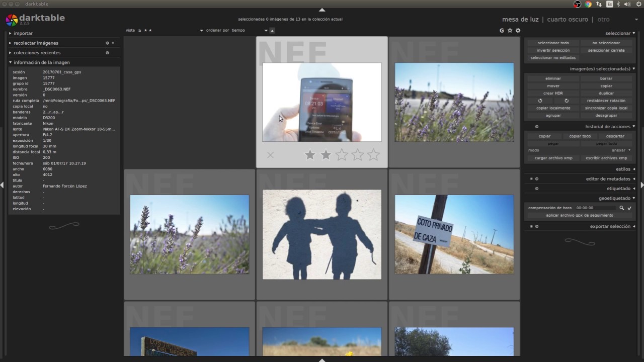Rate phone image three stars
Viewport: 644px width, 362px height.
pos(342,155)
